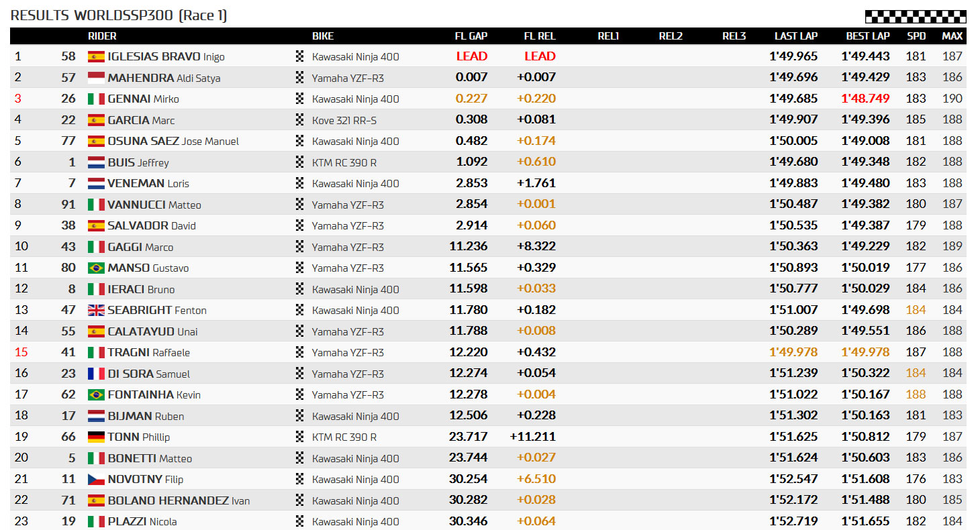Viewport: 980px width, 530px height.
Task: Click best lap time 1'51.655
Action: click(866, 521)
